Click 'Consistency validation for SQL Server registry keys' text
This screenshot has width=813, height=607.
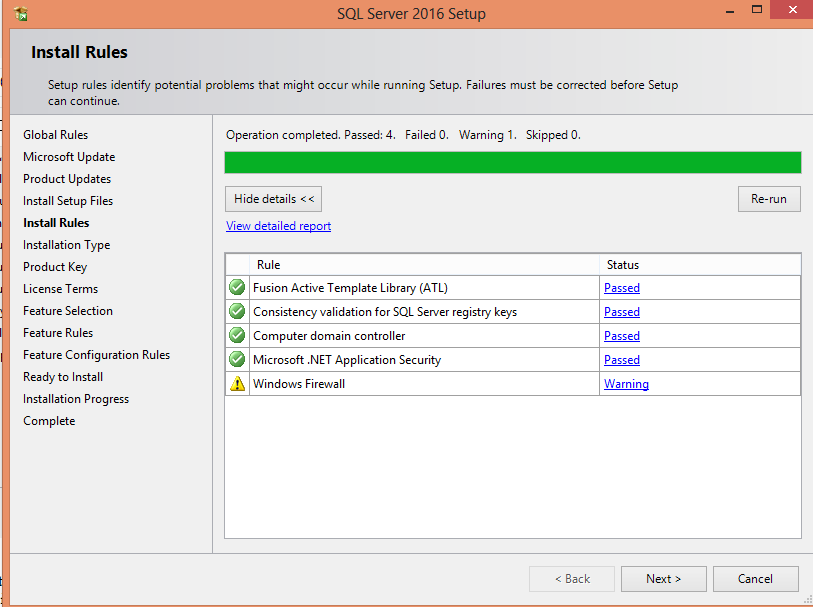click(385, 312)
